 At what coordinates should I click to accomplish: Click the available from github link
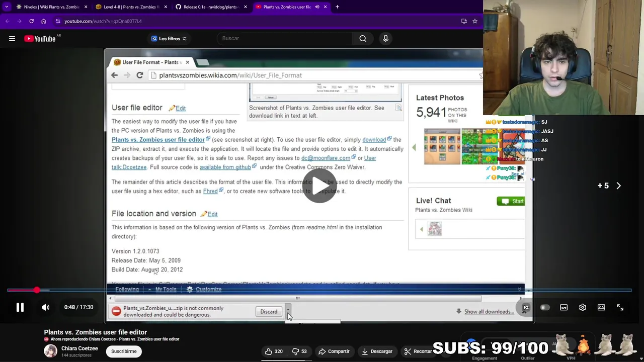[x=225, y=167]
